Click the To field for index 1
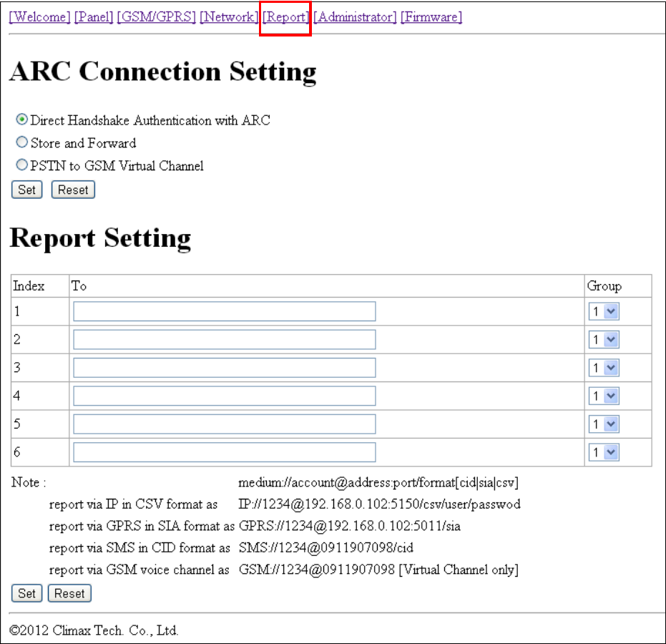Screen dimensions: 666x644 (x=225, y=311)
